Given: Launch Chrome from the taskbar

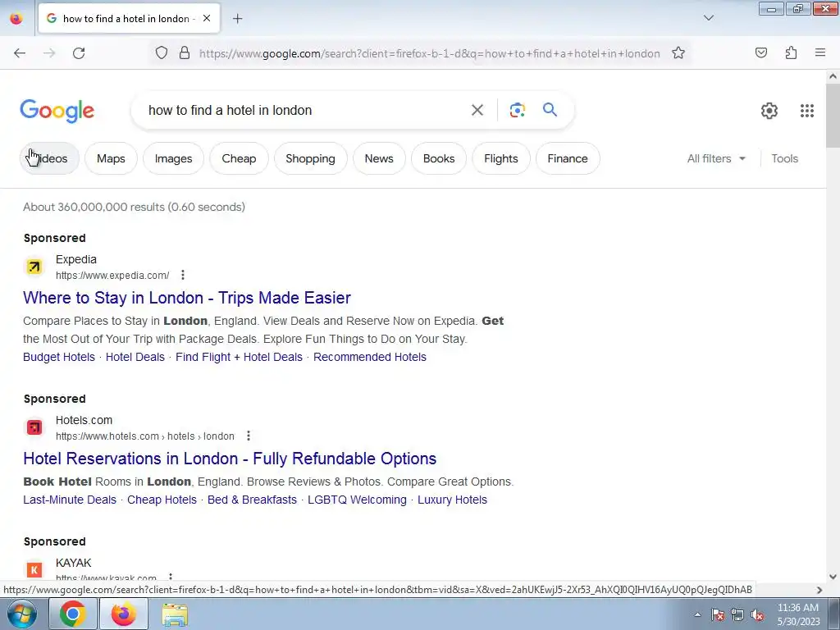Looking at the screenshot, I should tap(72, 614).
